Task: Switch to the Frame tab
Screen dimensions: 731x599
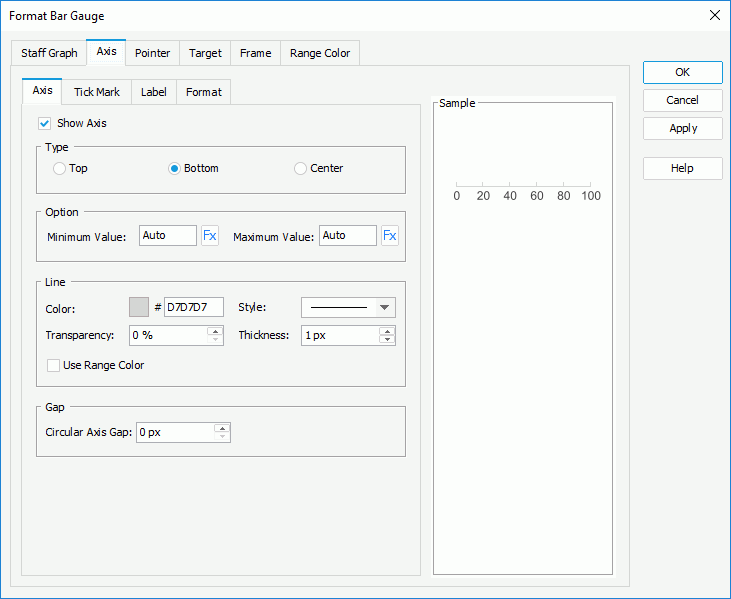Action: [x=255, y=53]
